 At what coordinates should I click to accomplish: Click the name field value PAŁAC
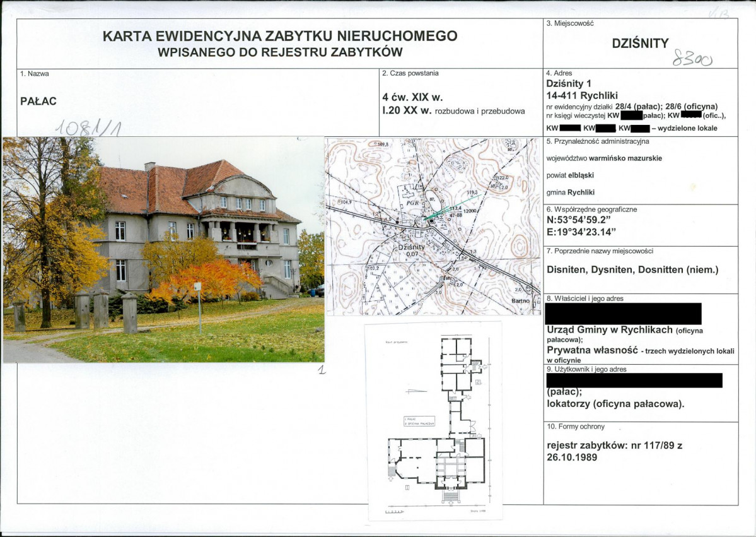(x=38, y=102)
